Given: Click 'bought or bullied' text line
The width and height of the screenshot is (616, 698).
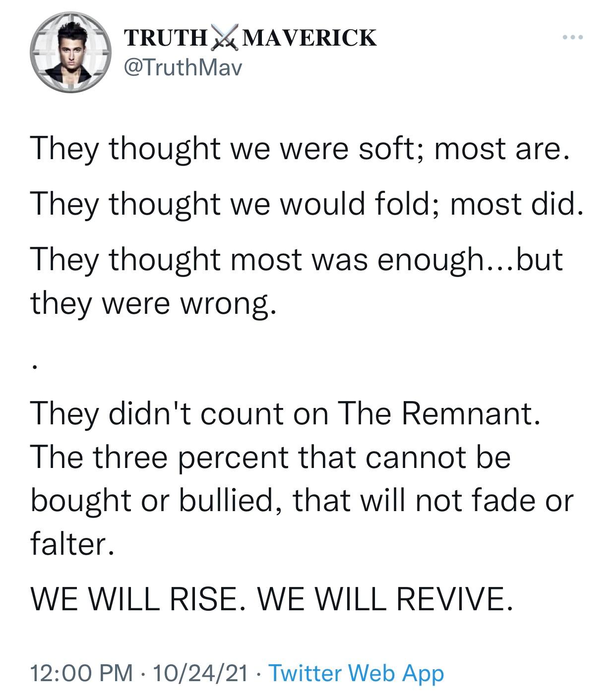Looking at the screenshot, I should coord(302,500).
